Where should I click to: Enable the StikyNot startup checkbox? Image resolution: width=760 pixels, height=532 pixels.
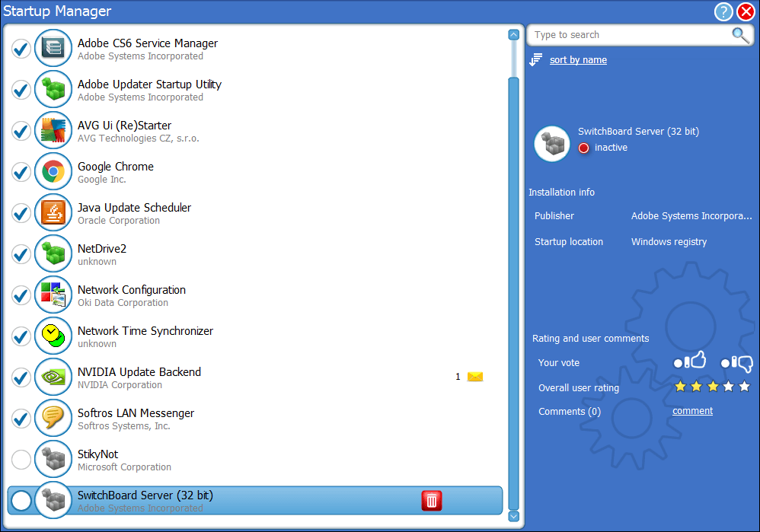click(21, 460)
